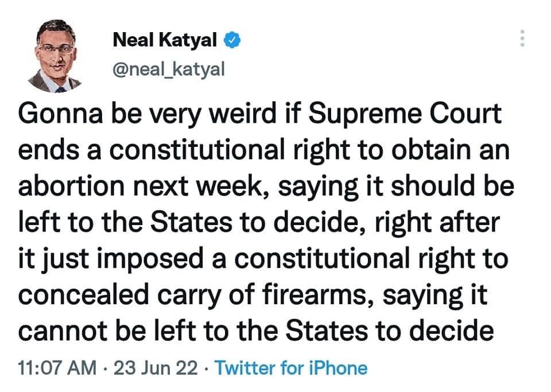Click the Neal Katyal display name

(164, 40)
